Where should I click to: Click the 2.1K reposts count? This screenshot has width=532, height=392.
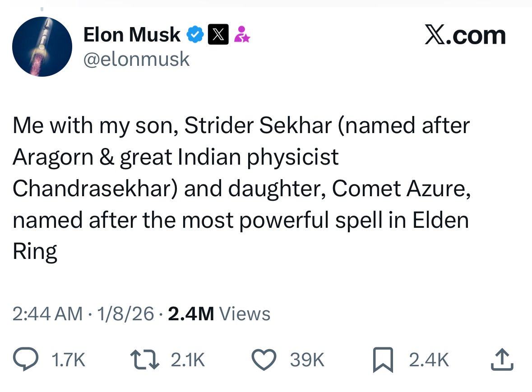188,360
